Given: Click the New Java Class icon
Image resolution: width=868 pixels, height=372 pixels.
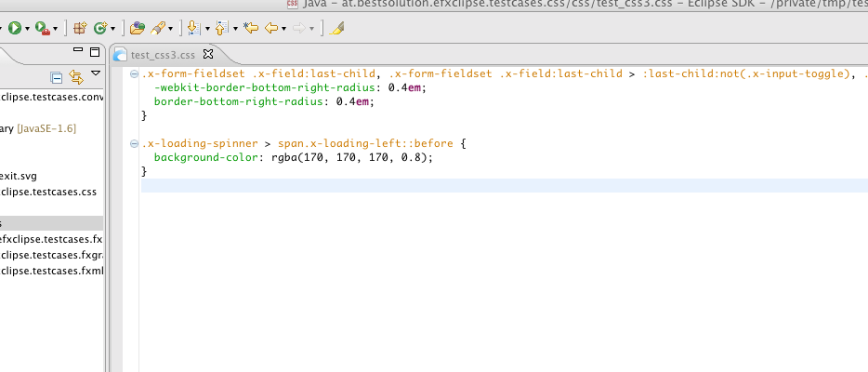Looking at the screenshot, I should 99,28.
